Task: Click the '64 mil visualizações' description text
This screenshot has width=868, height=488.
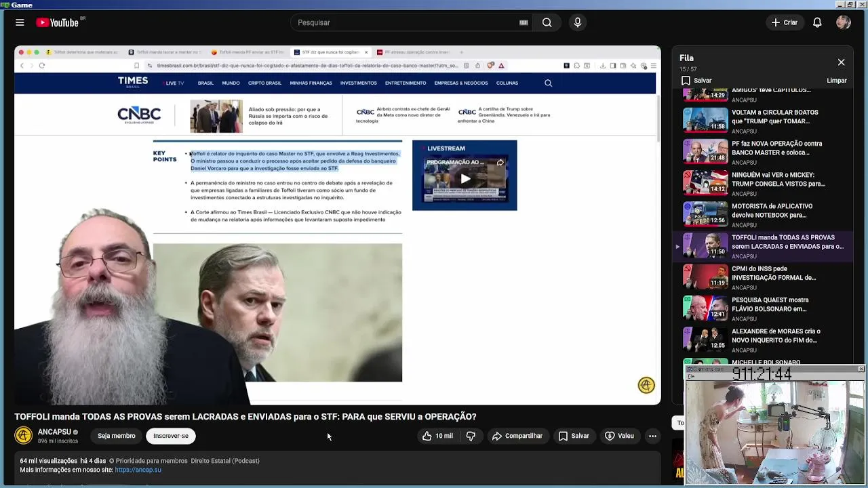Action: tap(48, 461)
